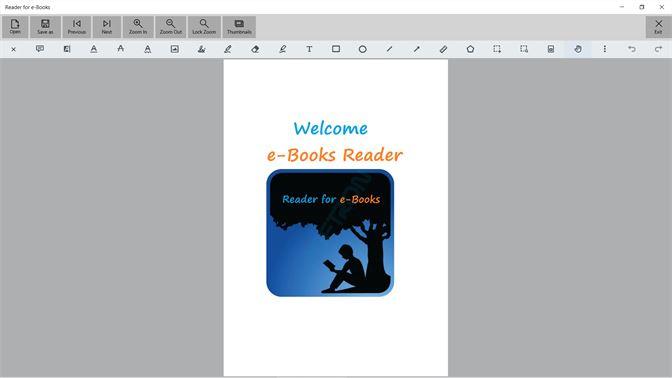This screenshot has height=378, width=672.
Task: Click the Save as toolbar button
Action: (x=45, y=27)
